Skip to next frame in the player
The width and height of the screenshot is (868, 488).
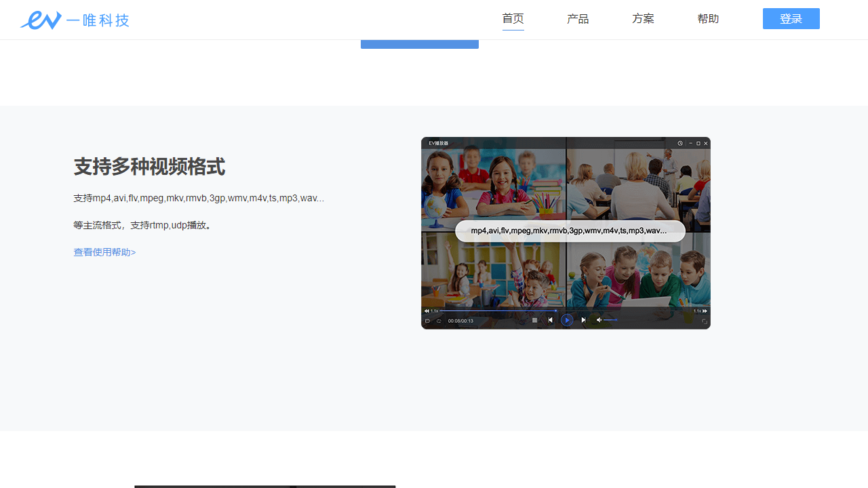tap(584, 320)
